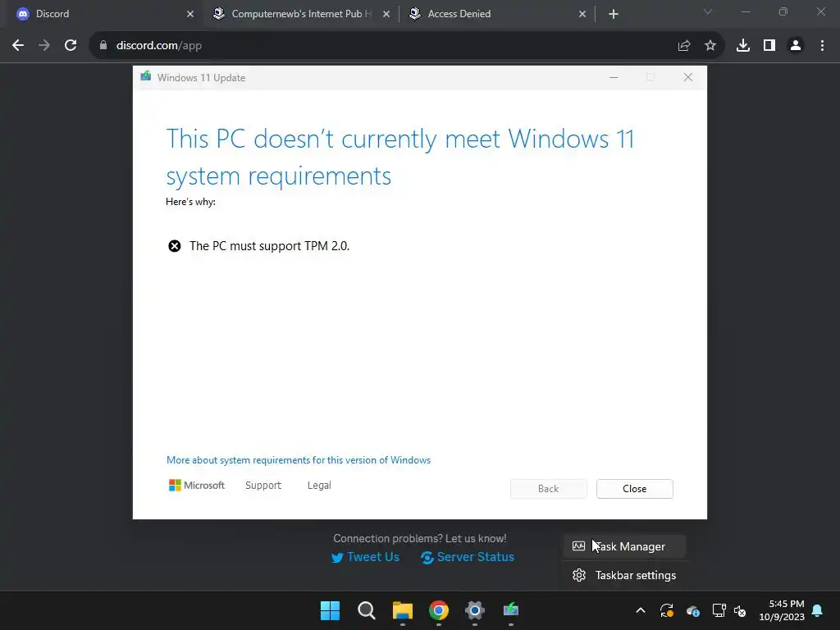The image size is (840, 630).
Task: Open the Legal link
Action: [x=319, y=486]
